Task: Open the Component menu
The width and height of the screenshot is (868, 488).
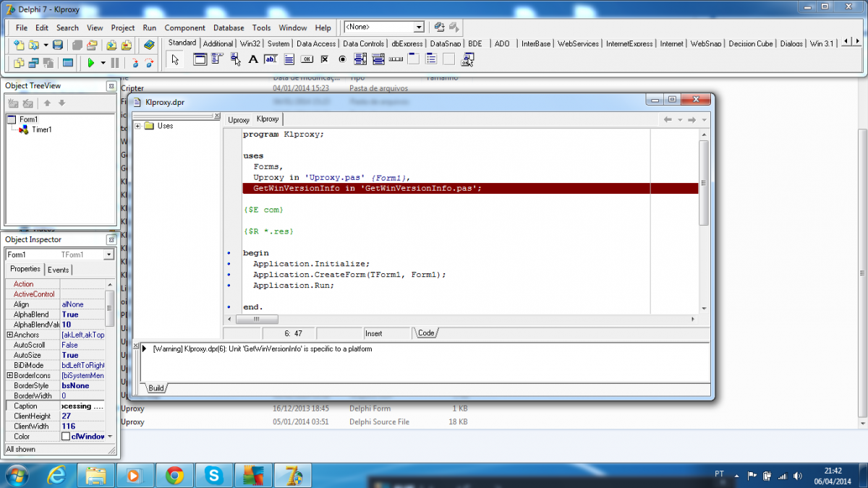Action: (x=184, y=27)
